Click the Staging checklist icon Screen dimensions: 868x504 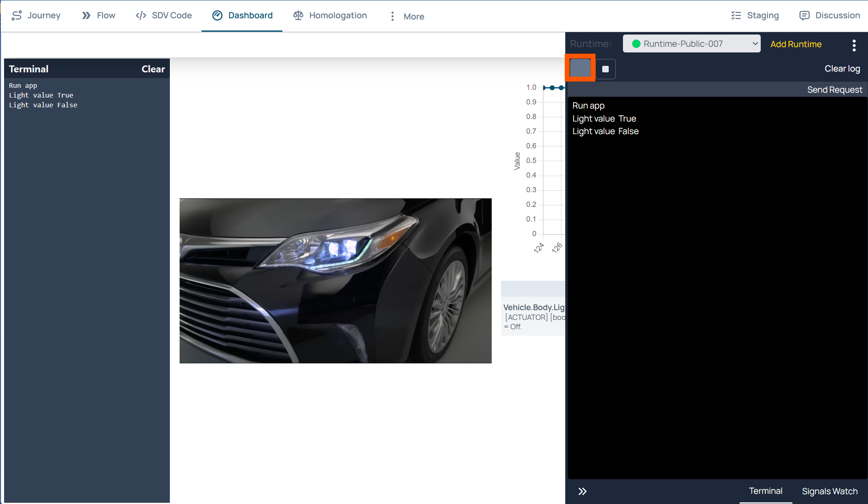pyautogui.click(x=736, y=15)
